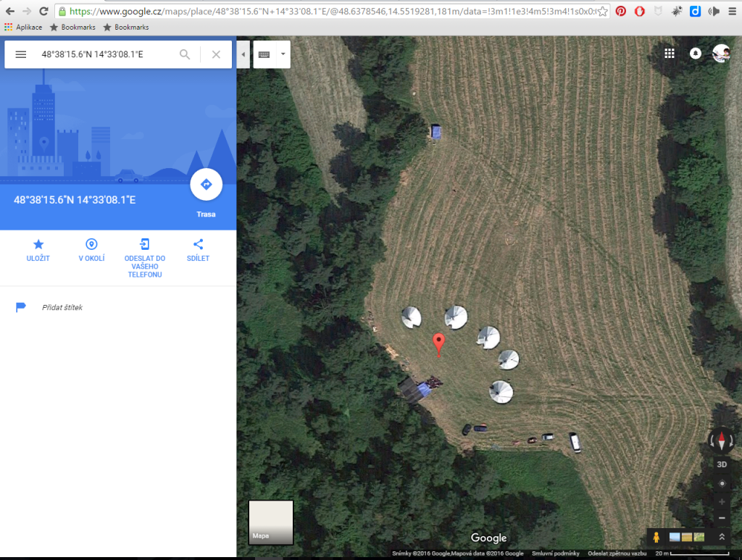Clear the search with the X icon
Screen dimensions: 742x560
pos(216,54)
